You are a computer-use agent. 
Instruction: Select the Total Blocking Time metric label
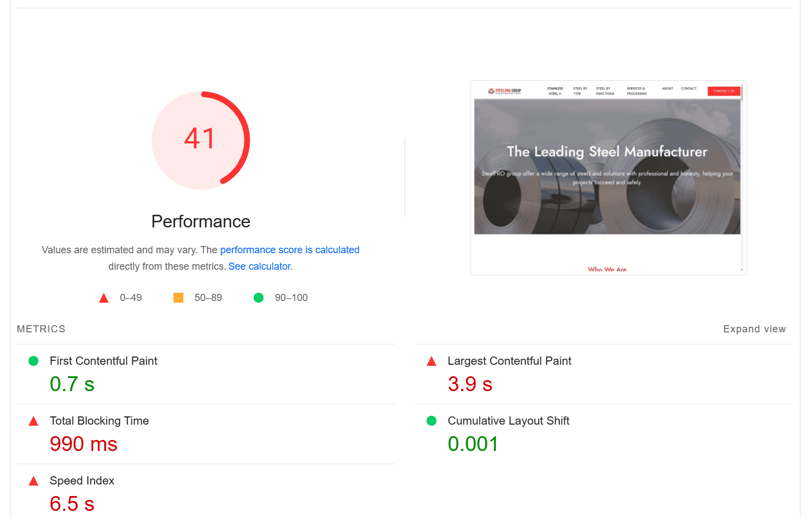pyautogui.click(x=99, y=421)
